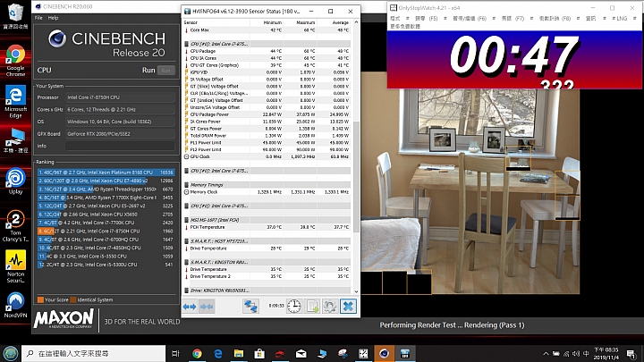Image resolution: width=644 pixels, height=362 pixels.
Task: Launch Uplay from the desktop
Action: click(15, 181)
